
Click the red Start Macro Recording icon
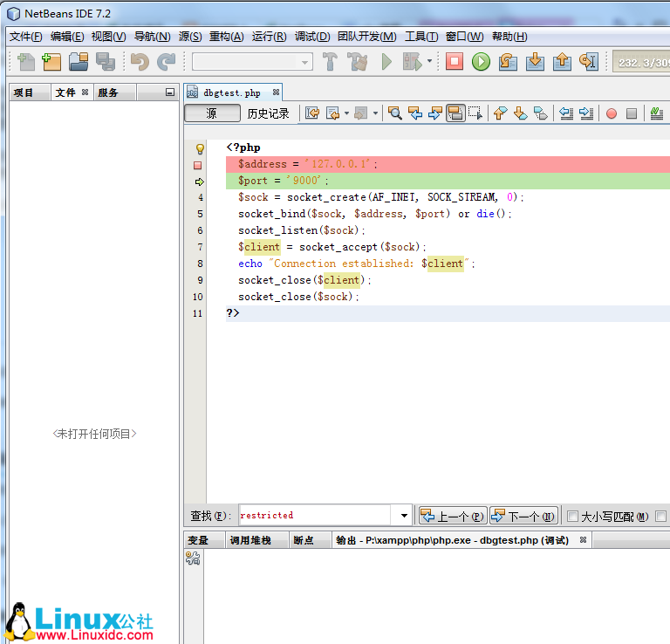coord(612,113)
